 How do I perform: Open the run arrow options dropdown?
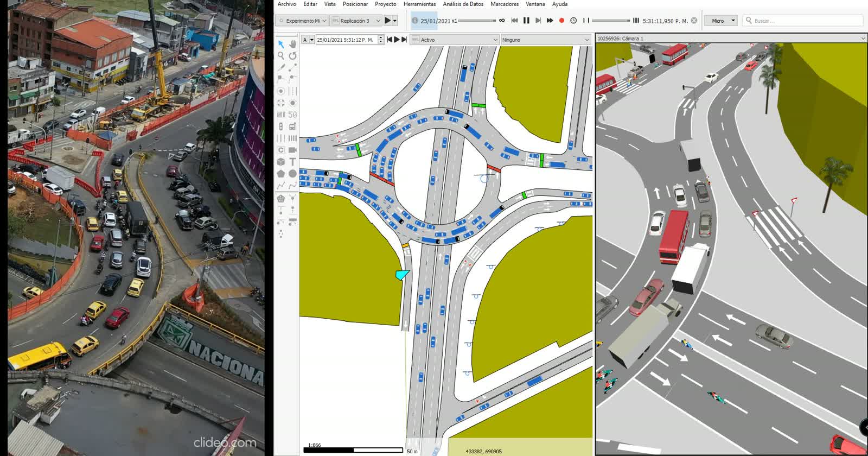point(395,21)
